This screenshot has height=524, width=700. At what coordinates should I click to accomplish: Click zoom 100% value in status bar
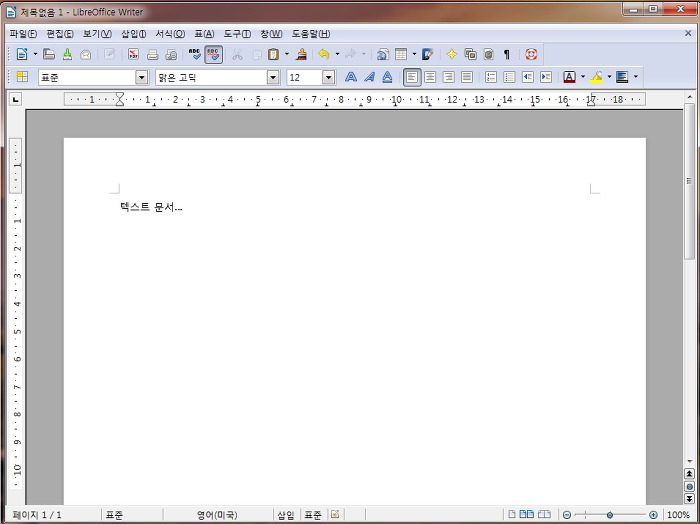[678, 515]
